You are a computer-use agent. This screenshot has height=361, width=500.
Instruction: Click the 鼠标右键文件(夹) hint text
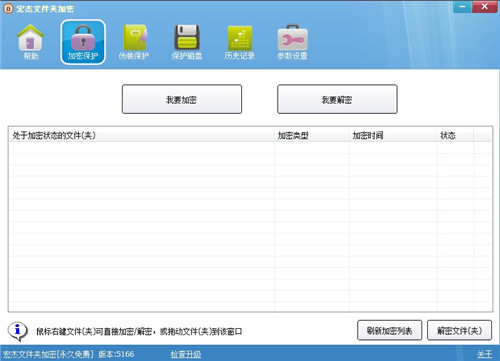139,331
